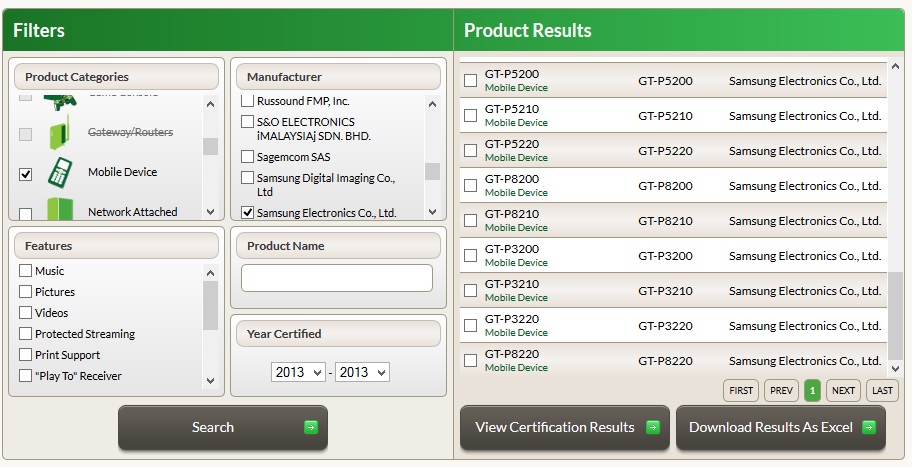Select the GT-P5200 result checkbox
The width and height of the screenshot is (912, 467).
pos(471,81)
